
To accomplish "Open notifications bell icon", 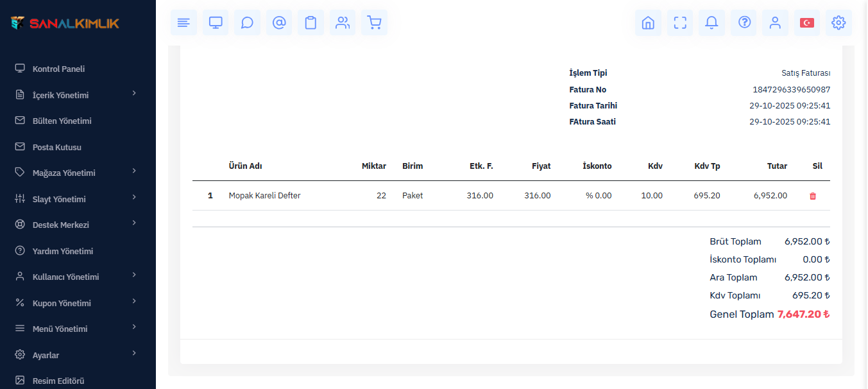I will [x=711, y=23].
